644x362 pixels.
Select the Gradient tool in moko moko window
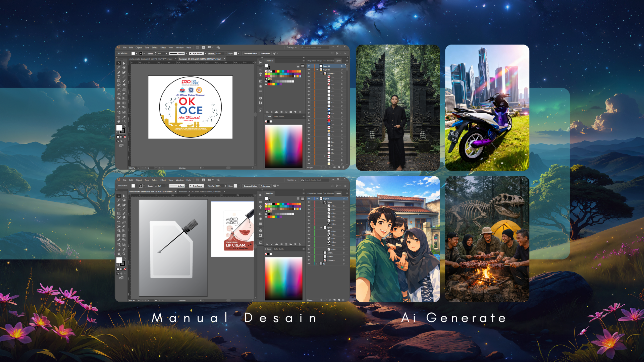pyautogui.click(x=124, y=236)
